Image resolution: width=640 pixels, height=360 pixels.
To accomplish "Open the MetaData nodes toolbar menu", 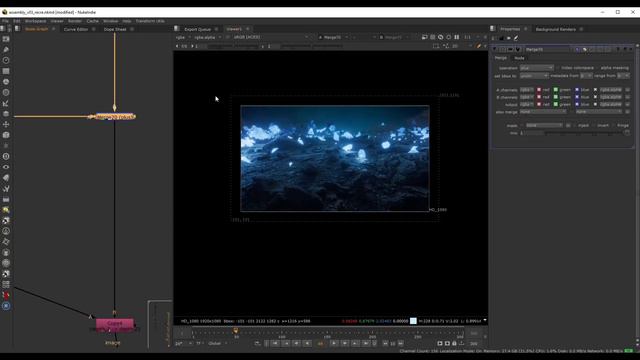I will (6, 178).
